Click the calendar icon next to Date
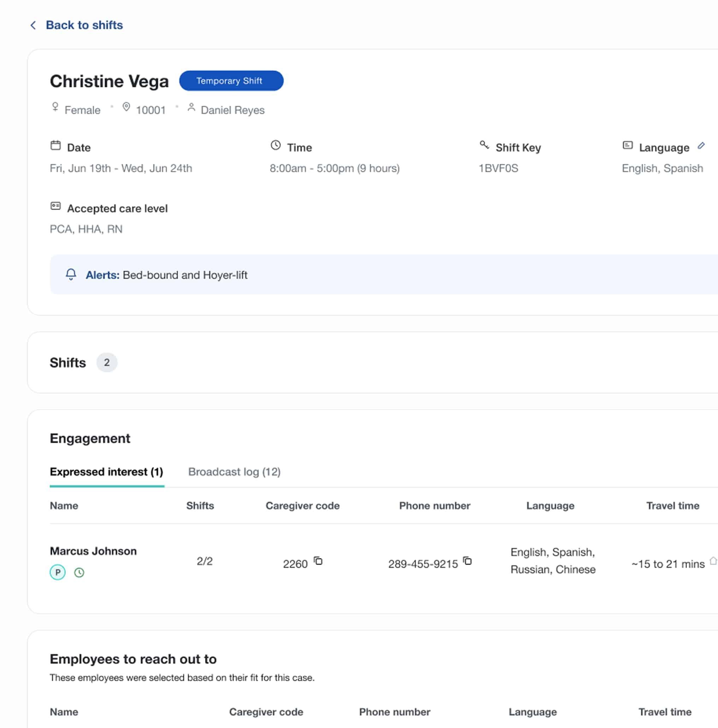This screenshot has width=718, height=728. point(55,146)
